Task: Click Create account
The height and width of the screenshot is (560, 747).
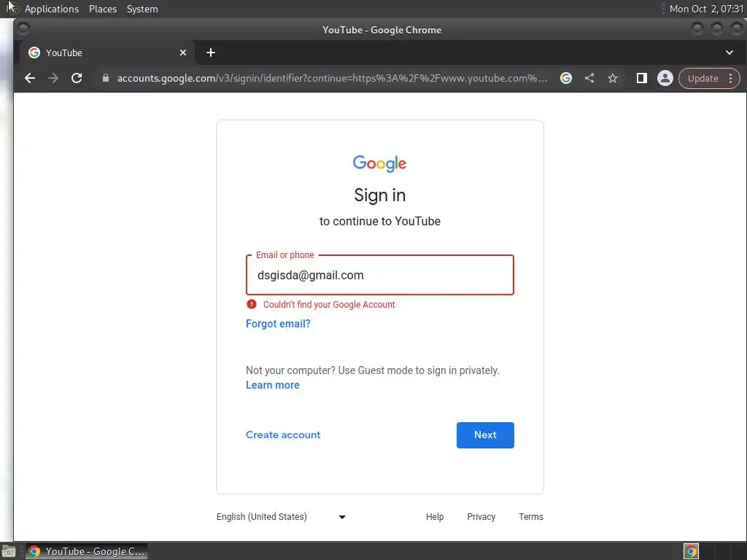Action: point(283,435)
